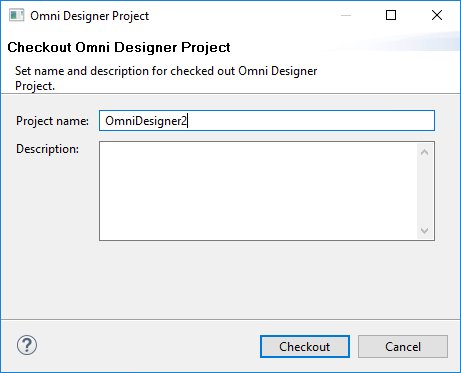Click the greyed-out minimize window icon

coord(346,15)
